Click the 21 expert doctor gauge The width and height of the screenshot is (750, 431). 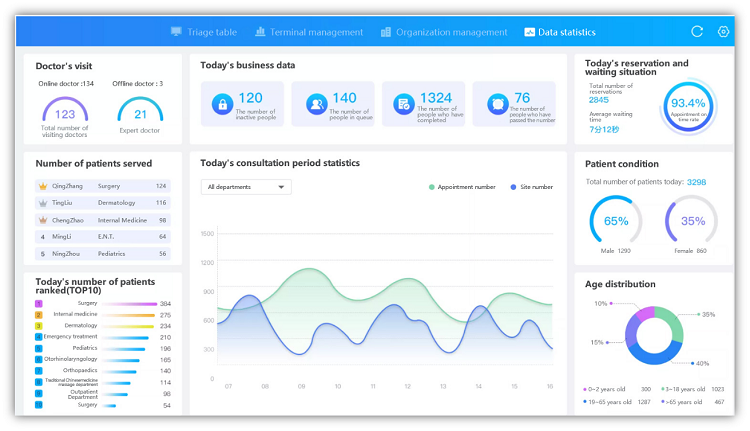pyautogui.click(x=140, y=110)
